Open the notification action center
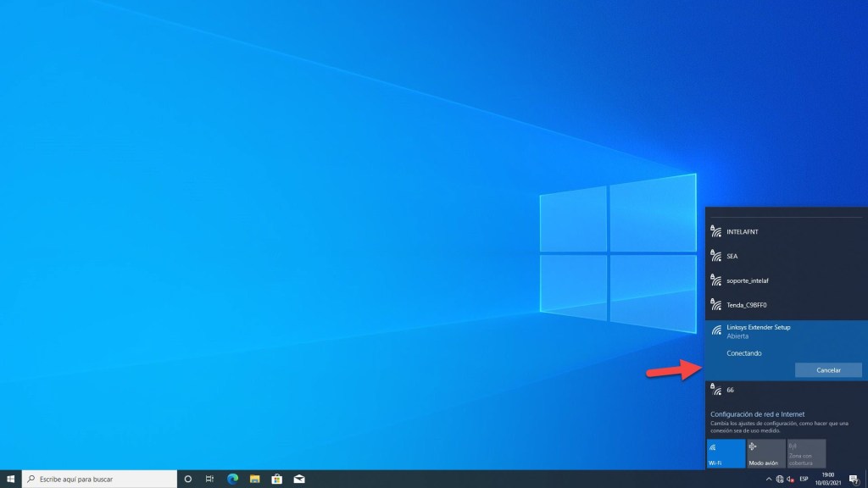868x488 pixels. click(x=854, y=479)
